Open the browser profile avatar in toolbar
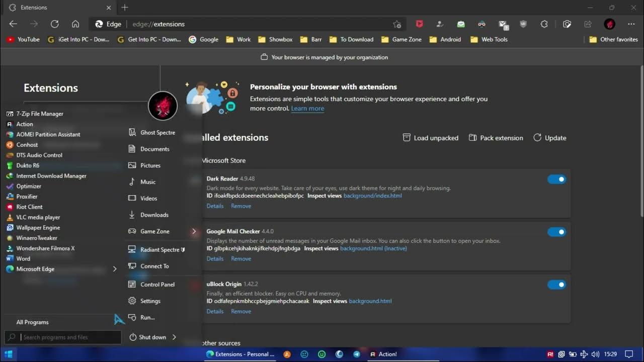 click(609, 24)
